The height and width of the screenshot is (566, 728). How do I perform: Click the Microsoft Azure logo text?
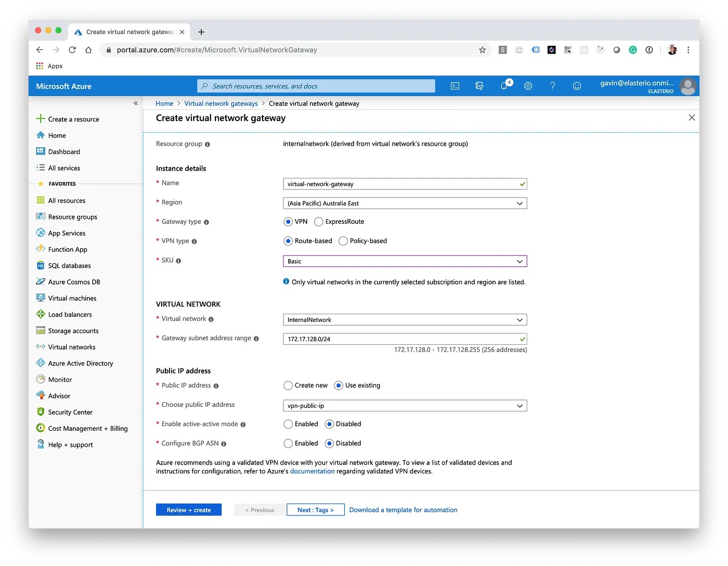click(x=64, y=86)
